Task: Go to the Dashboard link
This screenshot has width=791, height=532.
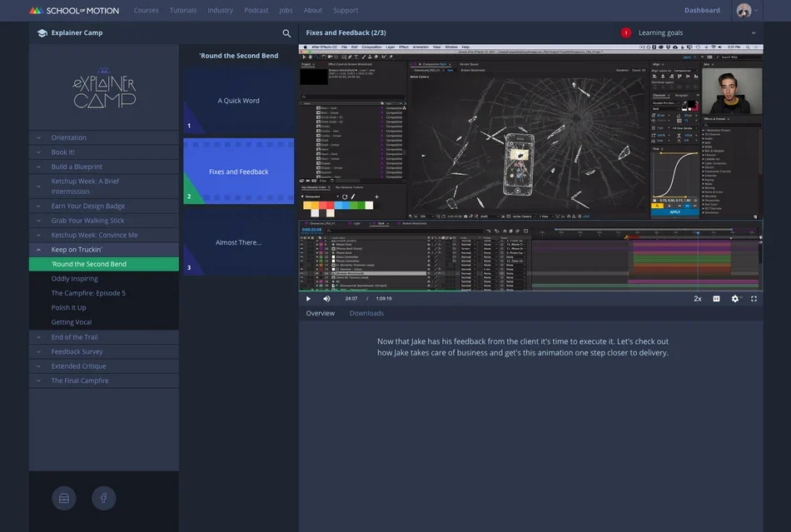Action: click(x=702, y=10)
